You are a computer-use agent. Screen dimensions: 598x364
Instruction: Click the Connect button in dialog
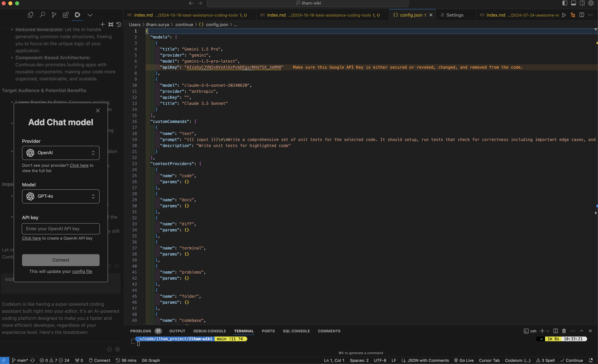pos(61,260)
